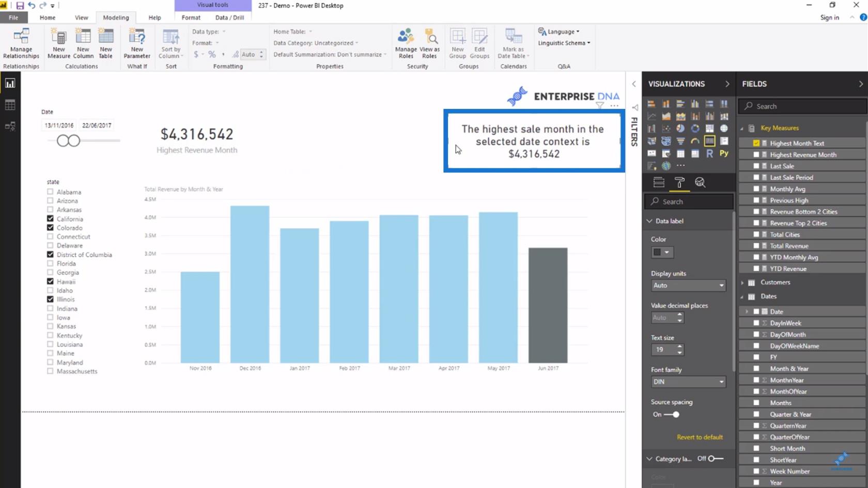The width and height of the screenshot is (868, 488).
Task: Select the Highest Month Text card visual
Action: tap(534, 140)
